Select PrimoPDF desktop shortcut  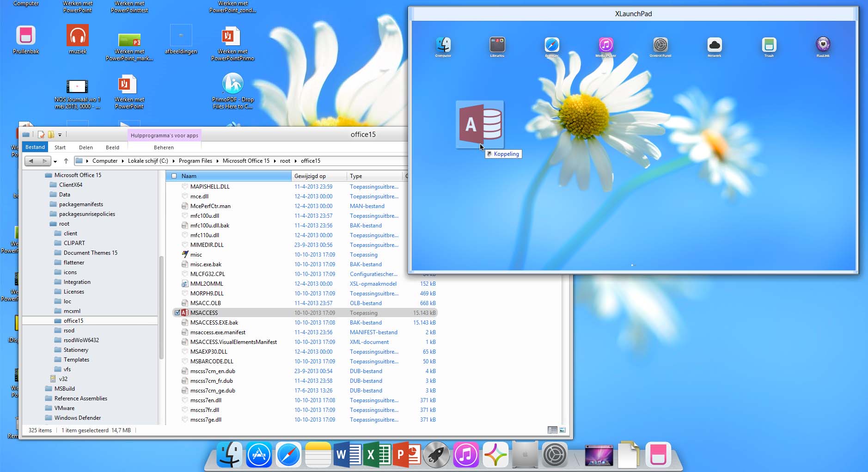click(x=232, y=91)
